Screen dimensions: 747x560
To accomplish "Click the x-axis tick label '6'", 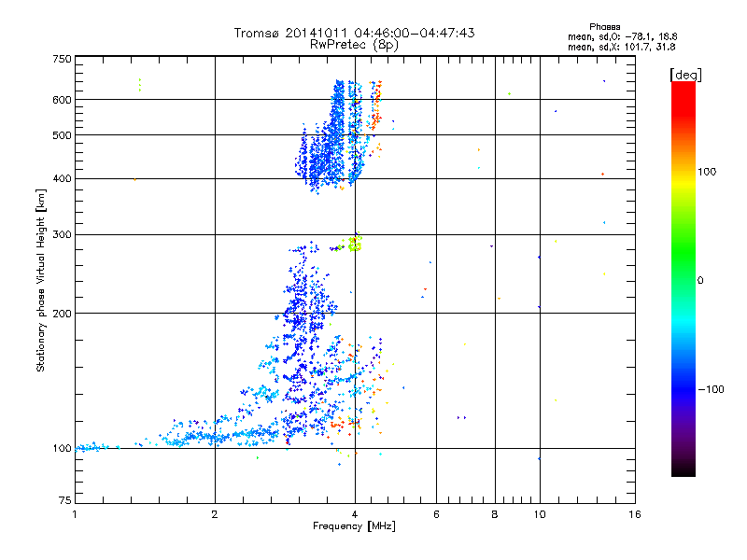I will [x=436, y=514].
